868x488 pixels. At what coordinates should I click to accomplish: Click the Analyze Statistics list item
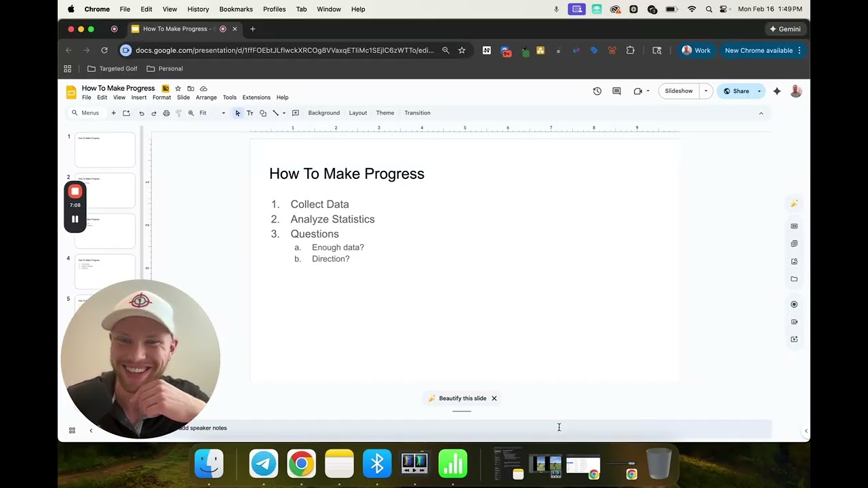(332, 219)
